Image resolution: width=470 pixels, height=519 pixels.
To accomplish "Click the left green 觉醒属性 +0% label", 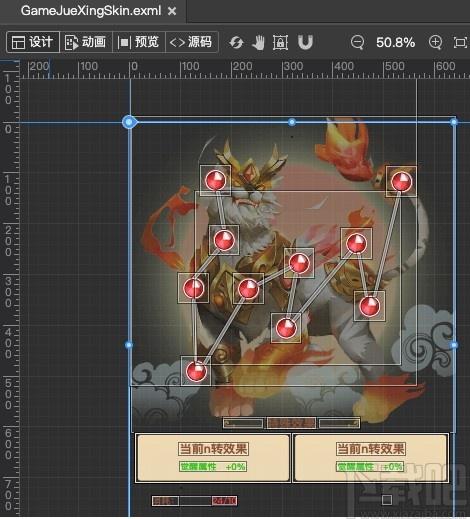I will pyautogui.click(x=213, y=466).
